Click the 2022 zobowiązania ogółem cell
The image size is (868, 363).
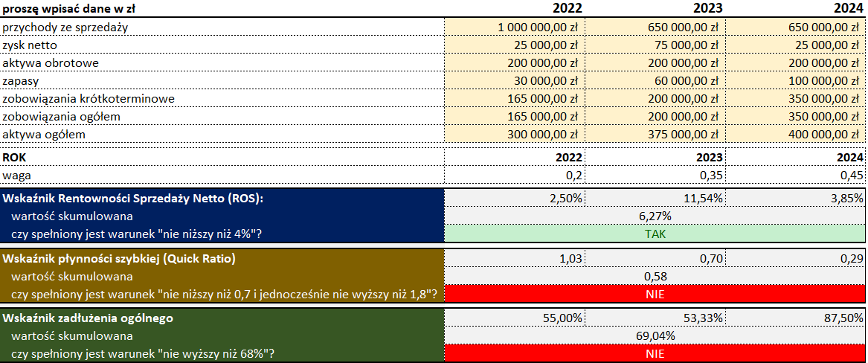[x=514, y=117]
